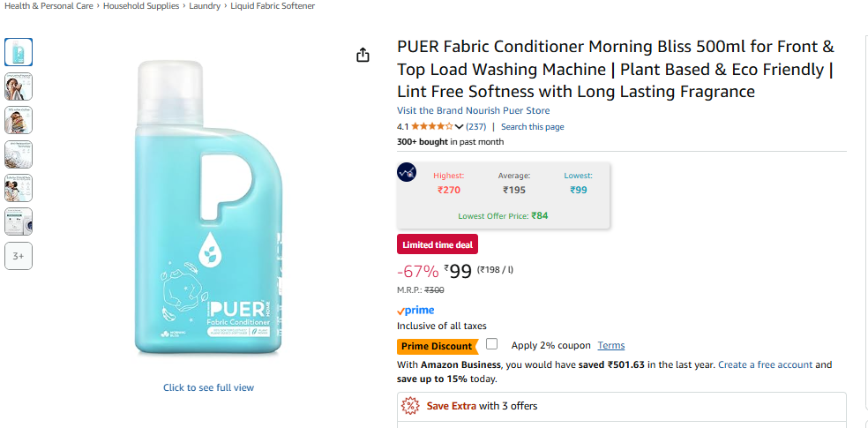This screenshot has width=868, height=428.
Task: Navigate to Liquid Fabric Softener breadcrumb
Action: pos(273,6)
